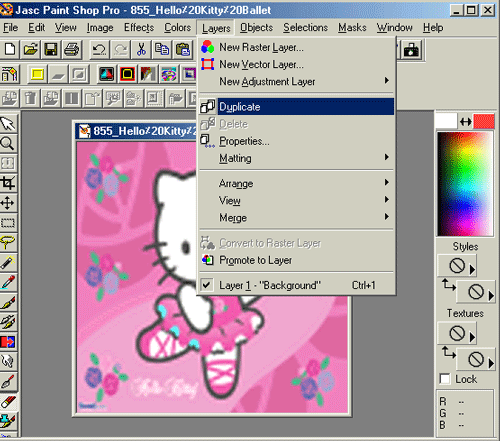Select the Paint Brush tool
500x441 pixels.
8,302
